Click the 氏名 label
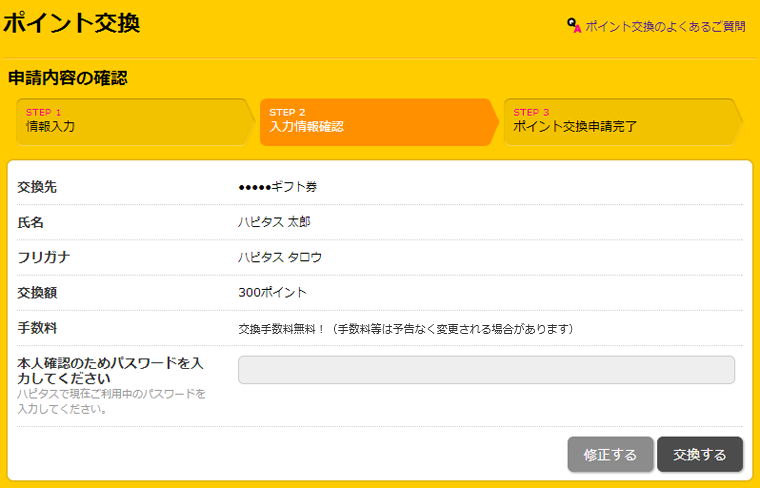 click(x=31, y=222)
